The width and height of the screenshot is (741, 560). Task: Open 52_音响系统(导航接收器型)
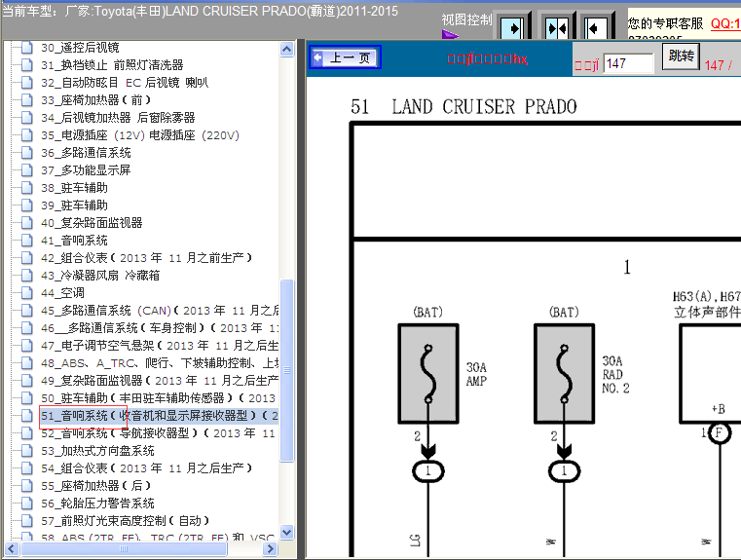tap(159, 432)
